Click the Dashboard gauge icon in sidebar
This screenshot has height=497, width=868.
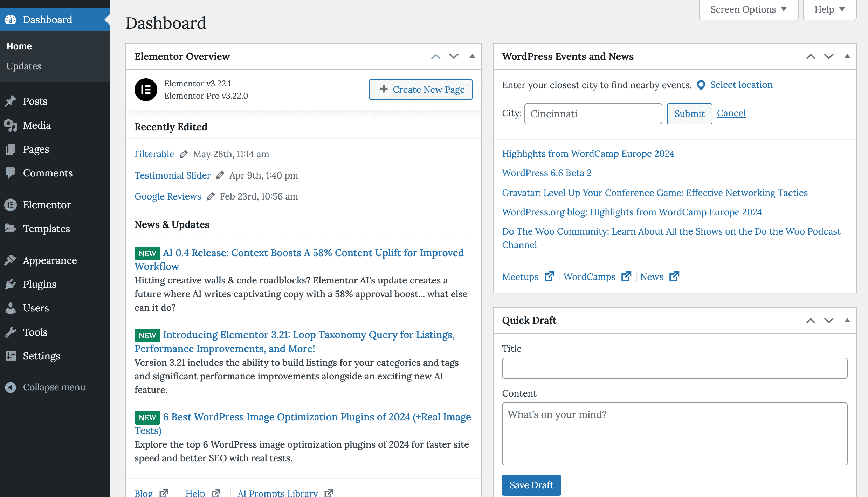point(11,20)
